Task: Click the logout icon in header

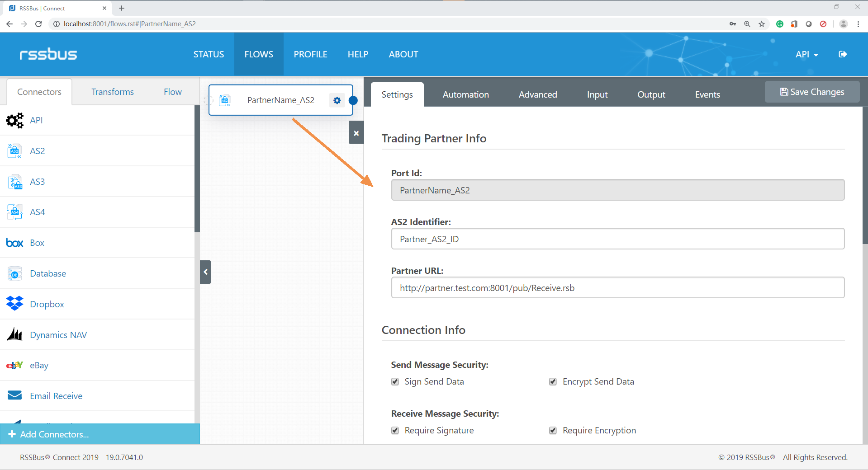Action: click(x=843, y=54)
